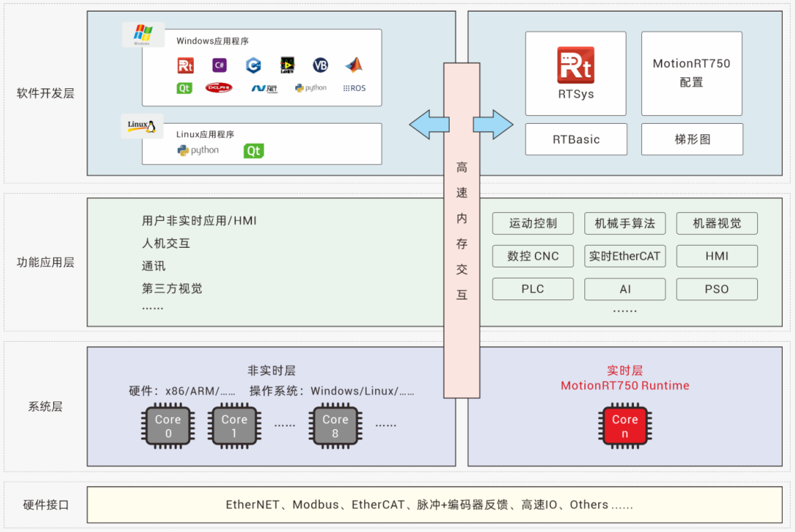Select the Python icon under Linux应用程序
Viewport: 795px width, 532px height.
click(197, 150)
